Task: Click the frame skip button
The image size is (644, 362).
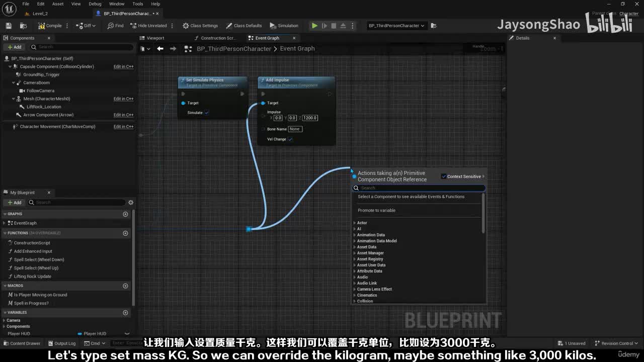Action: pyautogui.click(x=325, y=26)
